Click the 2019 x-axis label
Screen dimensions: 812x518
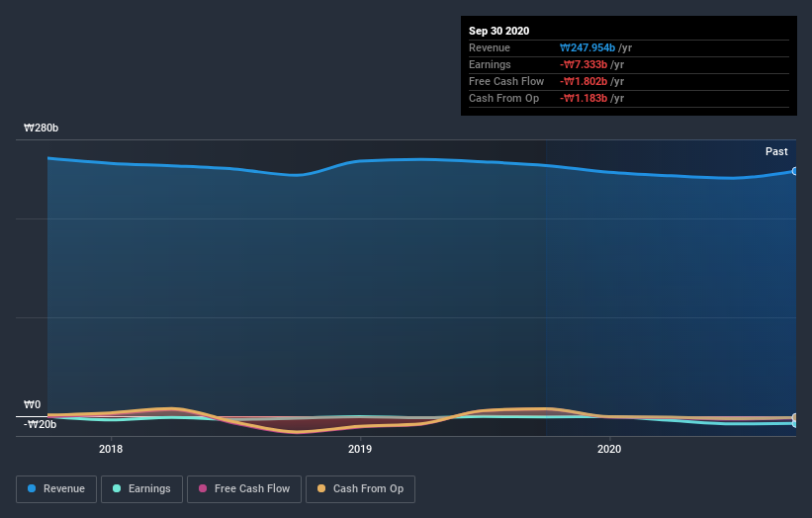(360, 449)
